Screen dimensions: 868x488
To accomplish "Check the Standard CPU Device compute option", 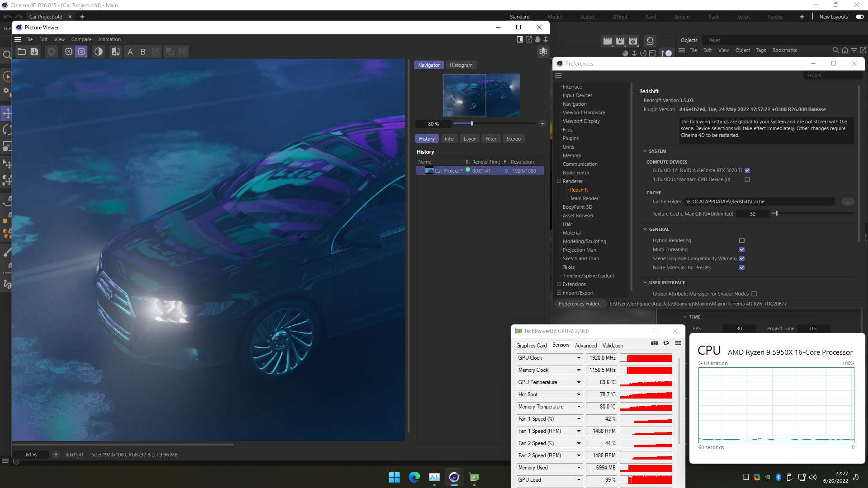I will pyautogui.click(x=748, y=179).
